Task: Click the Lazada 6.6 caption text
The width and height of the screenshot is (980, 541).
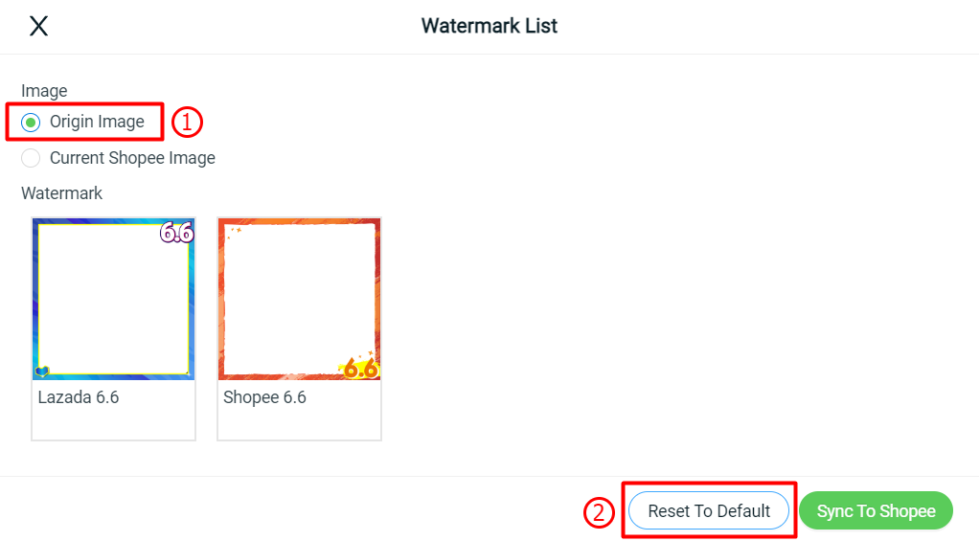Action: coord(79,397)
